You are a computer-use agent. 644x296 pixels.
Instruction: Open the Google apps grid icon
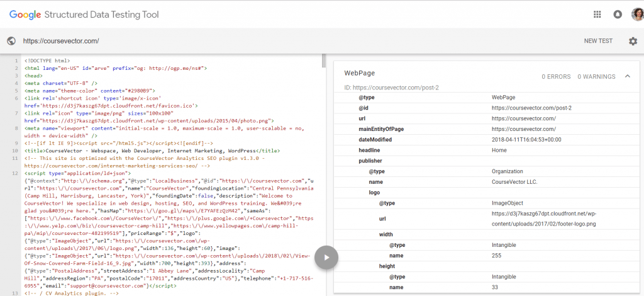[597, 15]
